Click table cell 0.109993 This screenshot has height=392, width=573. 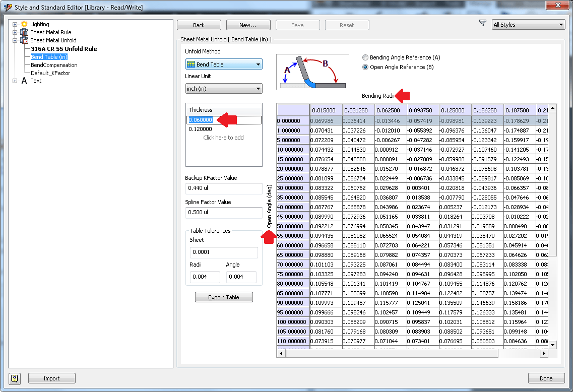(326, 302)
